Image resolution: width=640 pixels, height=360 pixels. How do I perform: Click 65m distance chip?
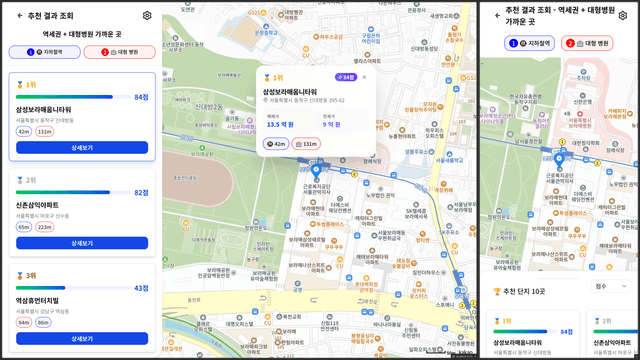(x=24, y=227)
